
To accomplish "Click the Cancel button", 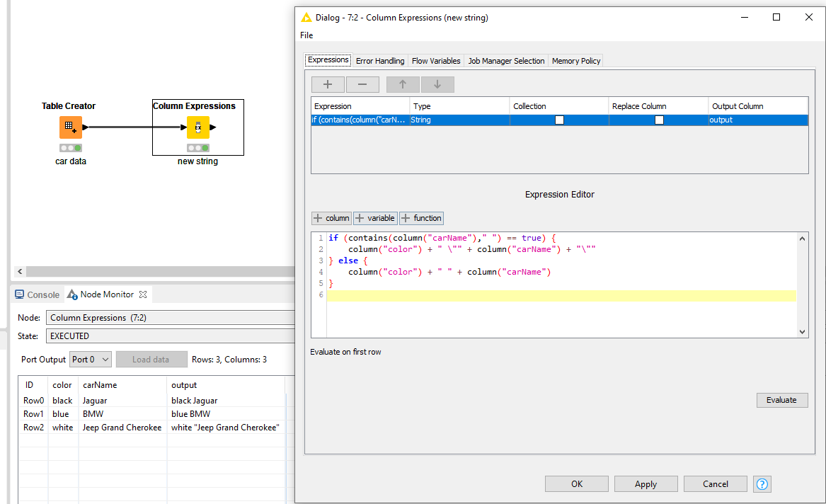I will tap(716, 484).
